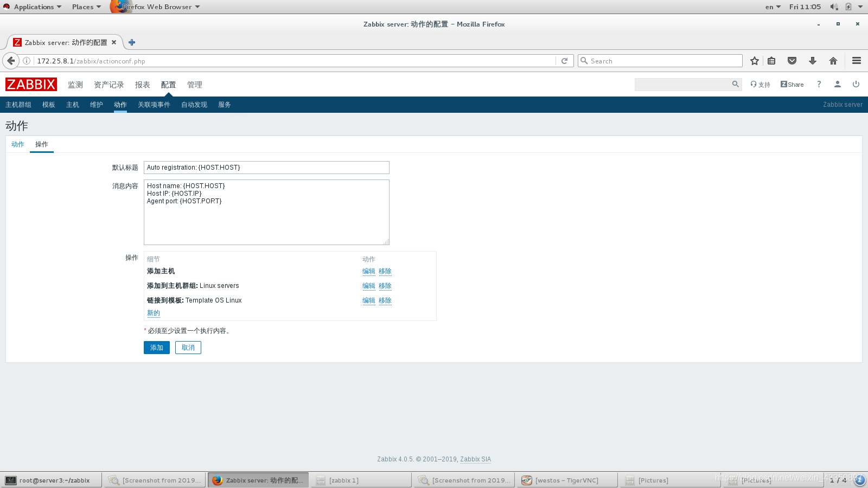Image resolution: width=868 pixels, height=488 pixels.
Task: Open the Firefox Web Browser app menu
Action: (x=156, y=7)
